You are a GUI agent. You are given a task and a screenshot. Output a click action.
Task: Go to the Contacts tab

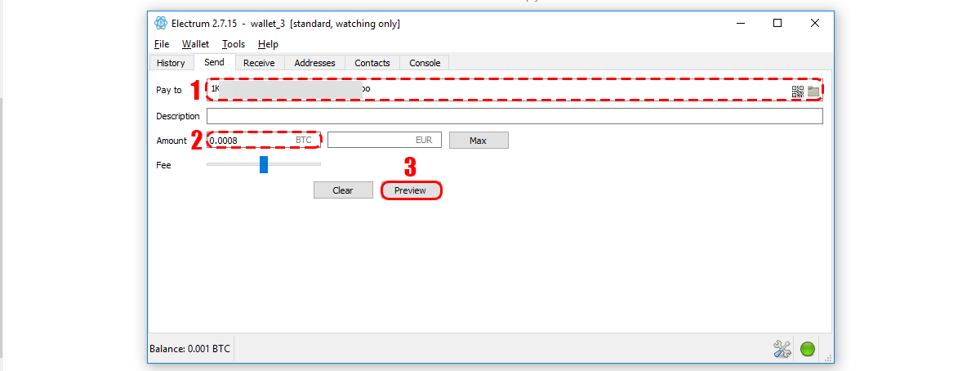pyautogui.click(x=372, y=63)
